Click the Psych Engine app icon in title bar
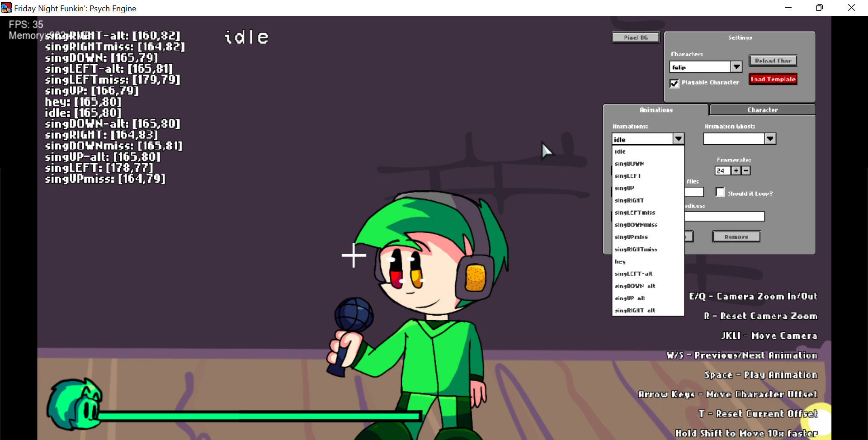The height and width of the screenshot is (440, 868). point(6,8)
